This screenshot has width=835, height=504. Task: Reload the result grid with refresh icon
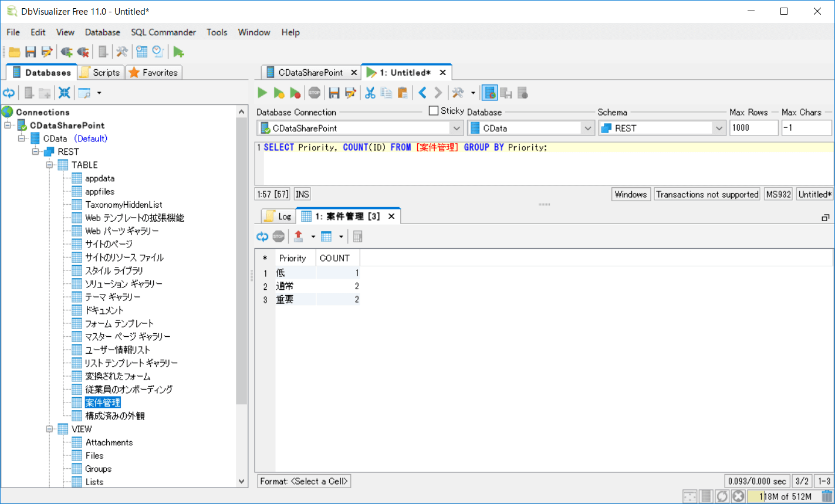(262, 236)
